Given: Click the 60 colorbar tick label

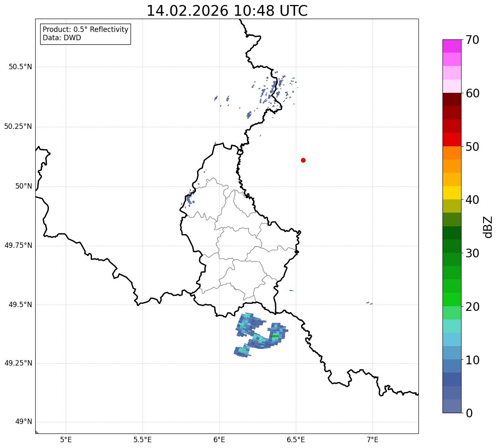Looking at the screenshot, I should [472, 93].
